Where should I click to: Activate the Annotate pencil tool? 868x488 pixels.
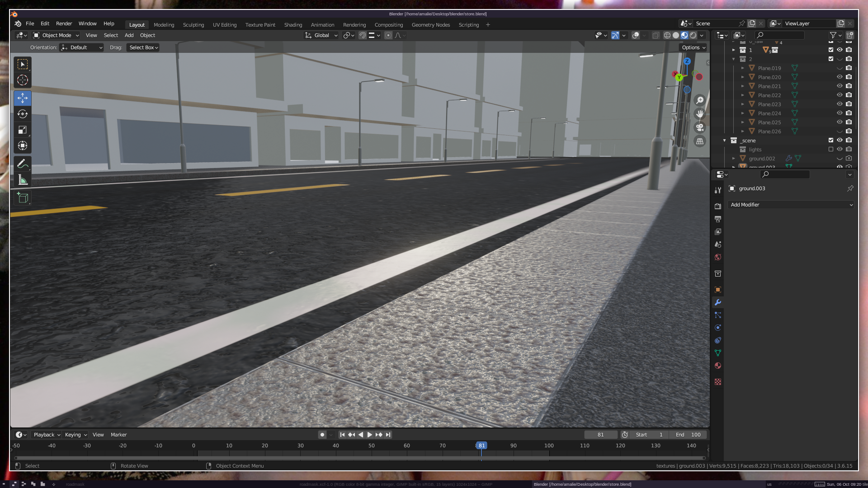coord(23,164)
